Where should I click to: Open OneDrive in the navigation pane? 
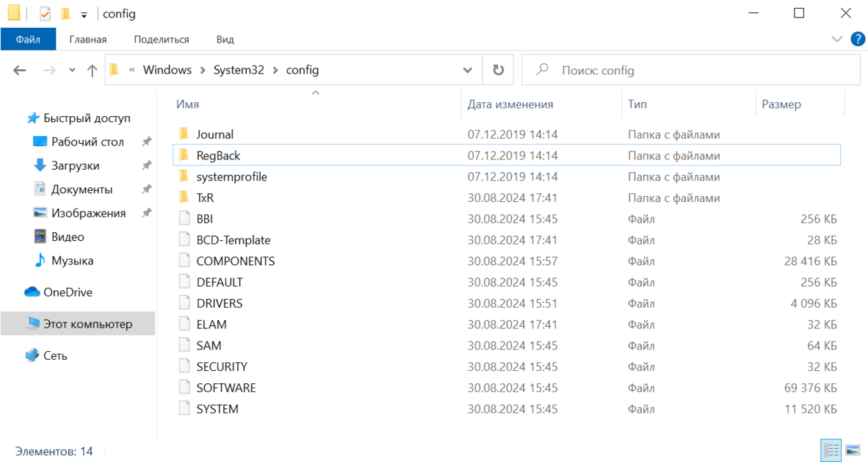click(67, 292)
